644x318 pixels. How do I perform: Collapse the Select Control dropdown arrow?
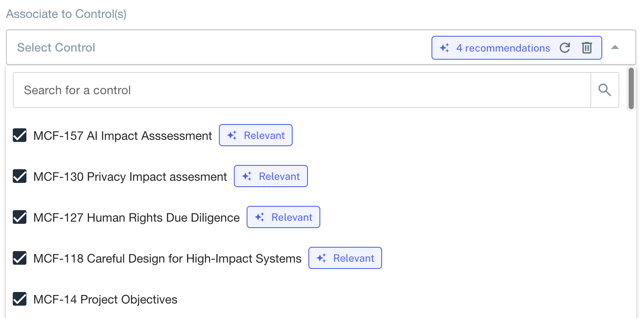(615, 48)
